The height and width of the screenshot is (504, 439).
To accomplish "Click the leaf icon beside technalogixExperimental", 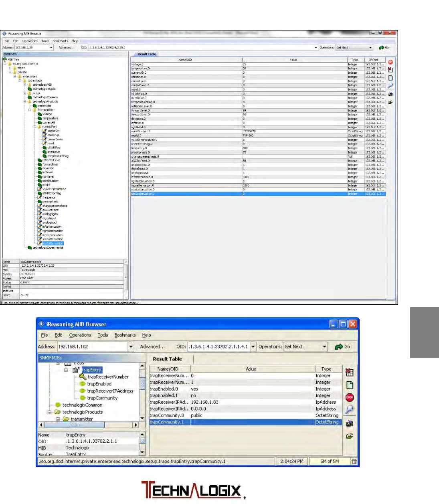I will (x=30, y=248).
